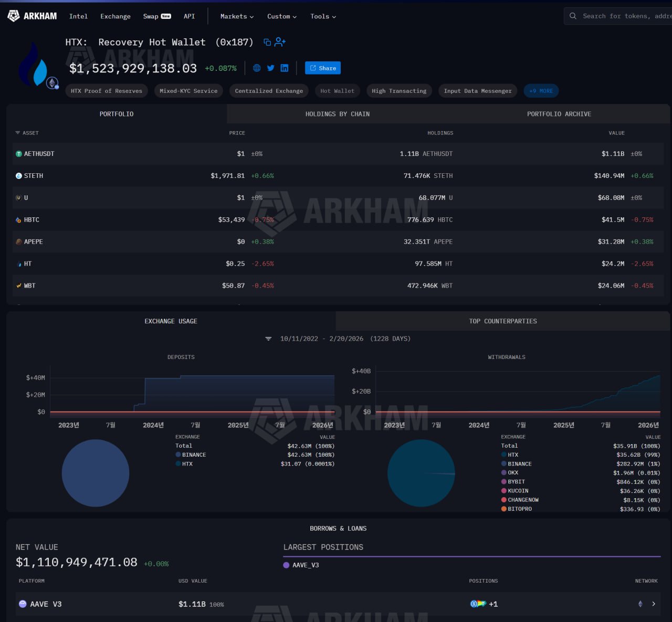
Task: Click the Arkham logo in header
Action: 32,16
